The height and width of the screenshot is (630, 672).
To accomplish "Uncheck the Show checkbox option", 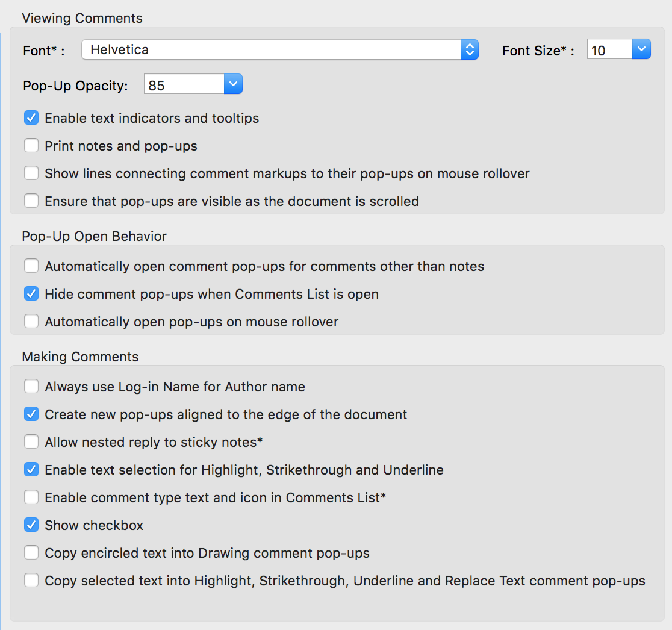I will [31, 525].
